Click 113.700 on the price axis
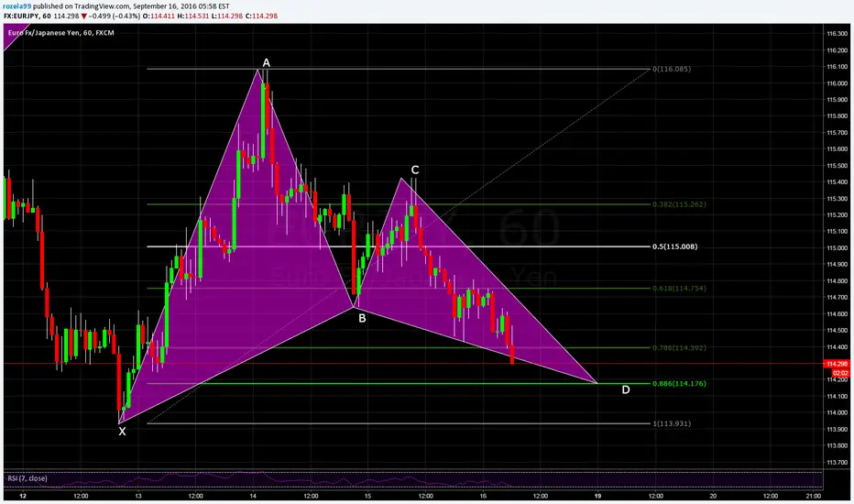The image size is (854, 504). click(838, 462)
